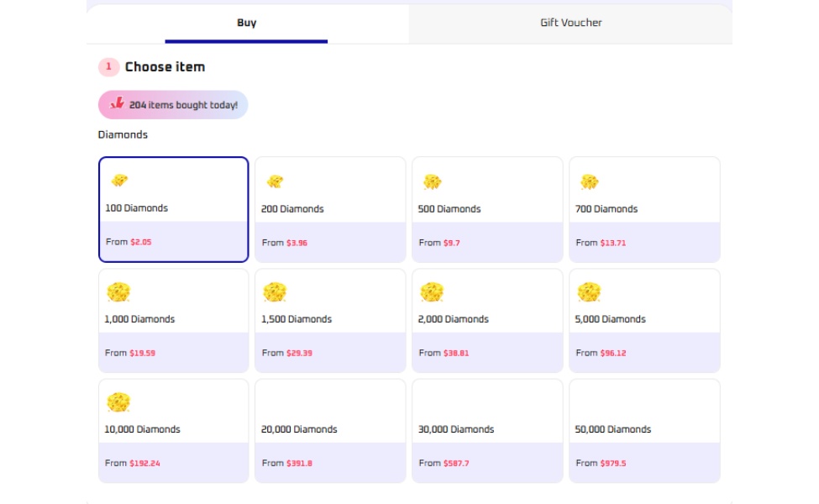Click the 200 Diamonds gem icon
This screenshot has width=819, height=504.
pos(275,181)
